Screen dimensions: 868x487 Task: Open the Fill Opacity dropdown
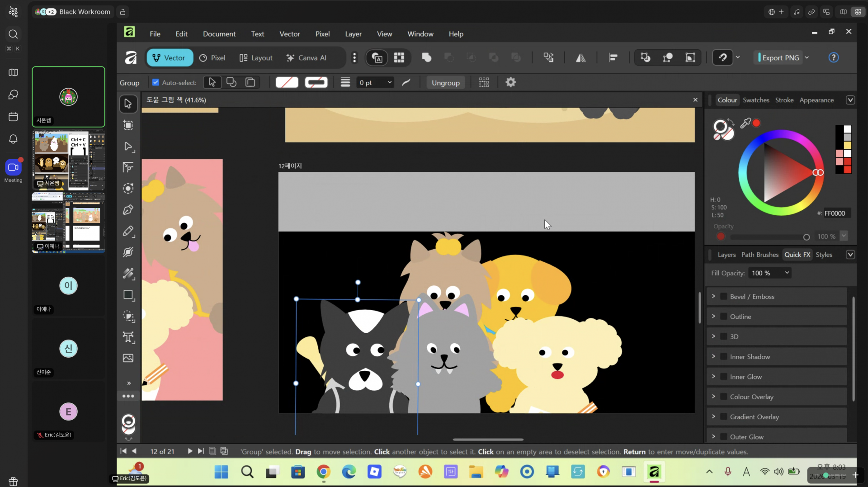770,273
